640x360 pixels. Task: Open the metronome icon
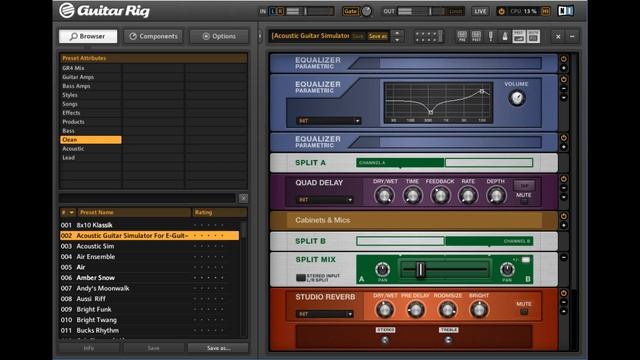pyautogui.click(x=505, y=36)
